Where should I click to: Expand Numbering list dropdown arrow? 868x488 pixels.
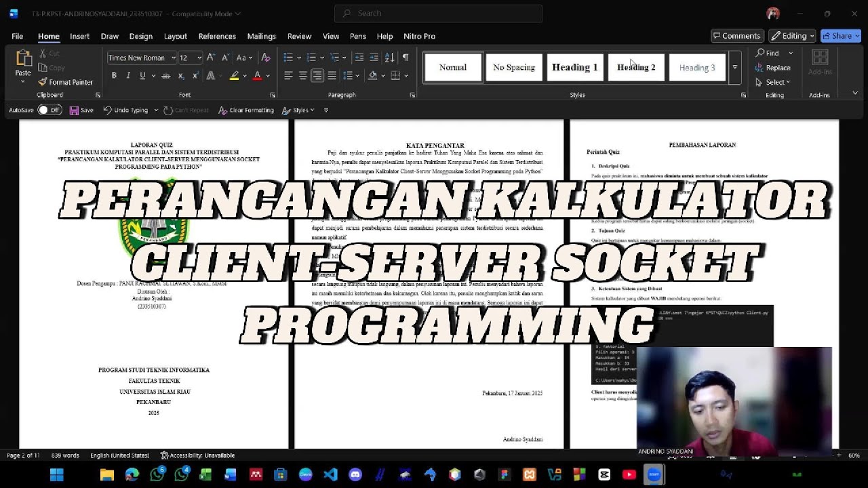322,58
